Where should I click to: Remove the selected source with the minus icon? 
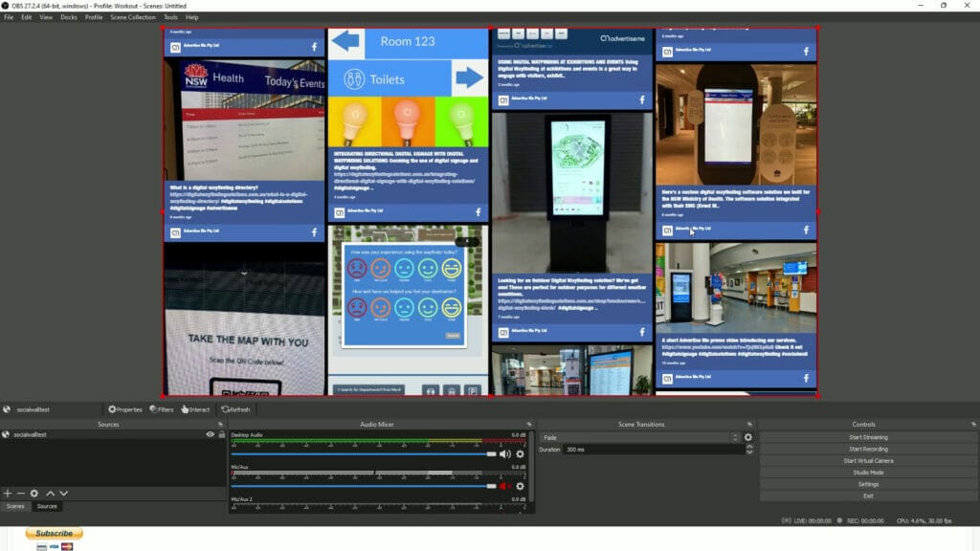pos(20,493)
